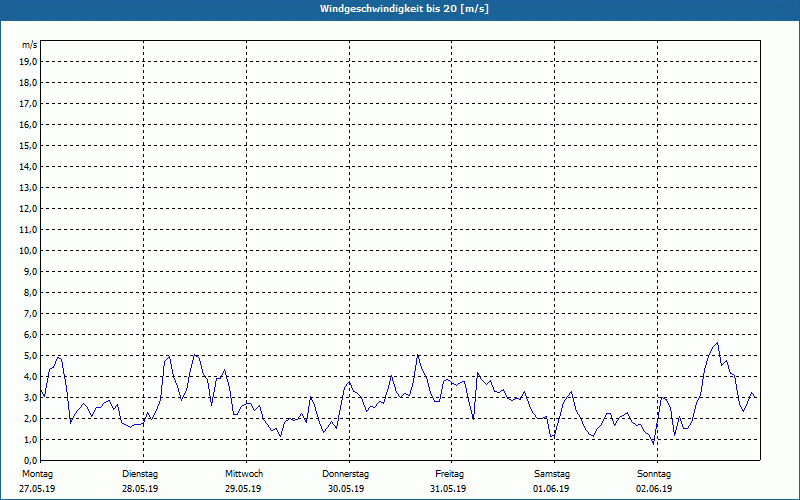Click the 13,0 y-axis label
The width and height of the screenshot is (800, 500).
click(x=28, y=188)
